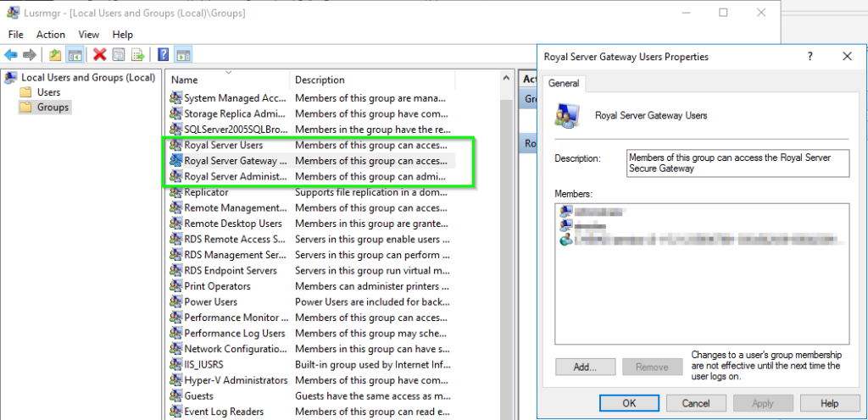Open the Action menu
868x420 pixels.
(51, 34)
